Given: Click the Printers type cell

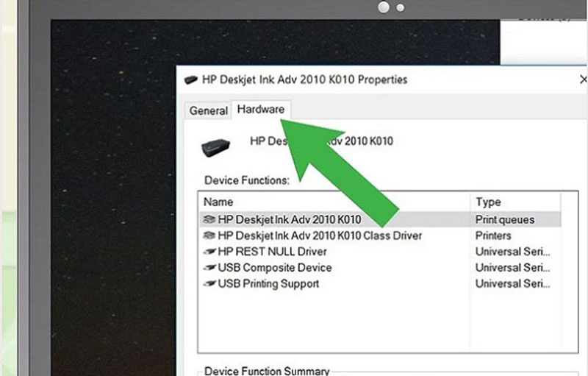Looking at the screenshot, I should [493, 235].
